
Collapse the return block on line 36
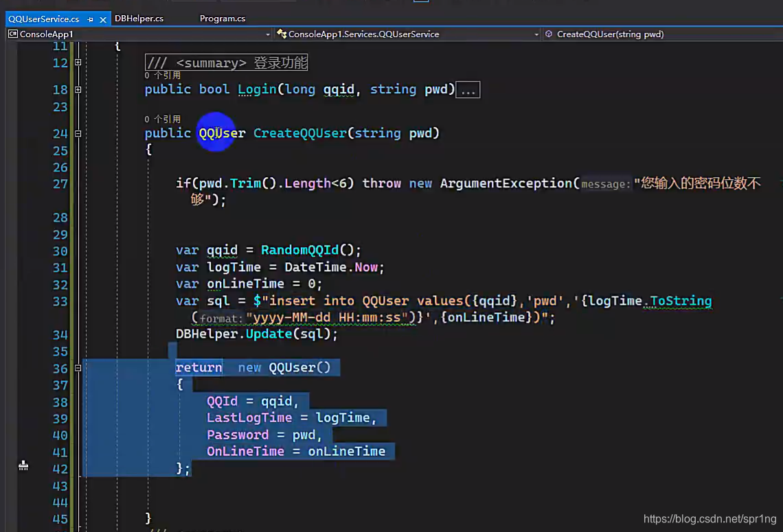[78, 368]
